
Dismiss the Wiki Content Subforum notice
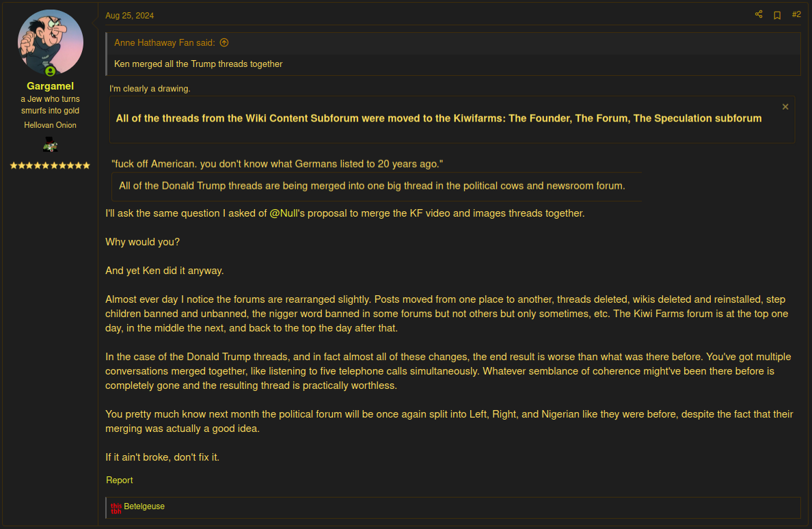coord(785,107)
